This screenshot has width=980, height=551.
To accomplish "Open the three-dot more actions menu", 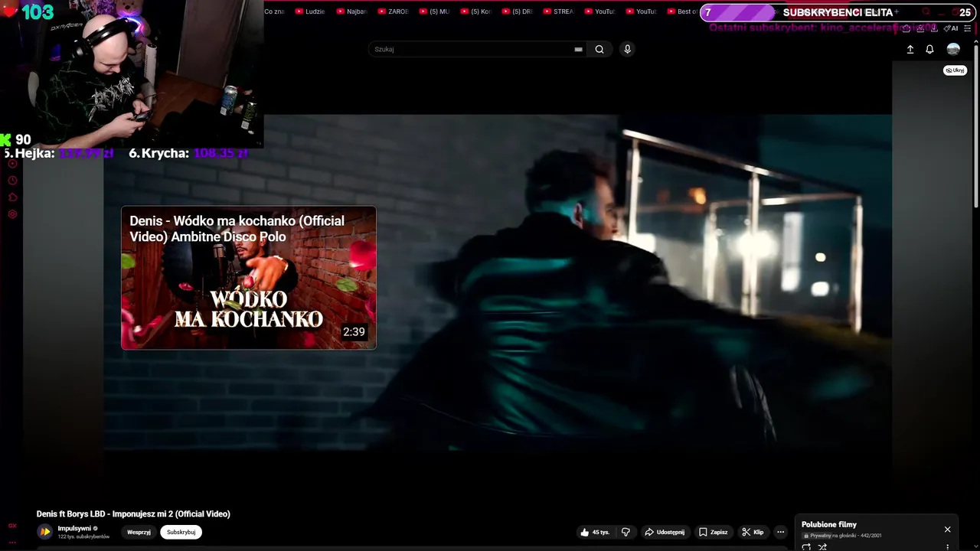I will tap(780, 532).
